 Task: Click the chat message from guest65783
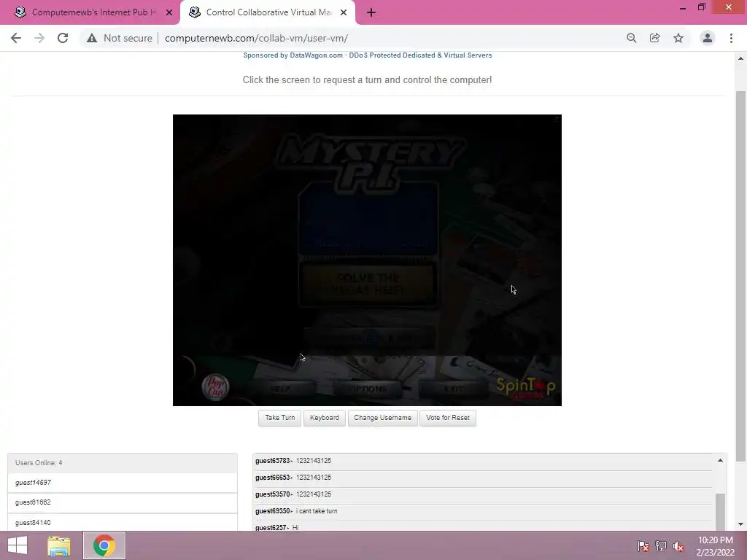(x=482, y=461)
